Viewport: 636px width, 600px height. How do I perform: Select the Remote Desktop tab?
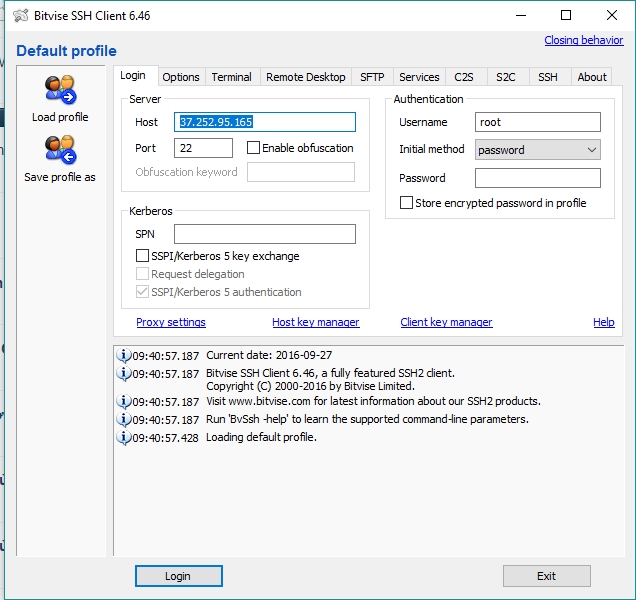(x=305, y=77)
